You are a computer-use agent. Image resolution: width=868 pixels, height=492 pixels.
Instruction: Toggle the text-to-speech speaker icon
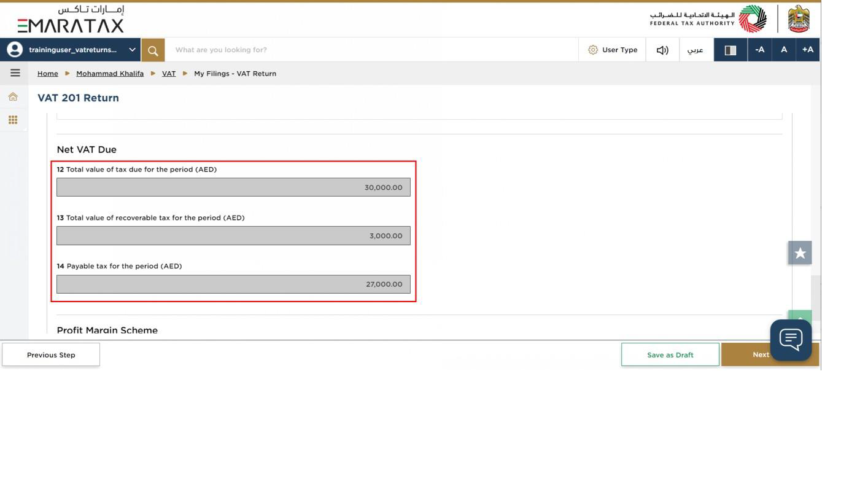[662, 50]
